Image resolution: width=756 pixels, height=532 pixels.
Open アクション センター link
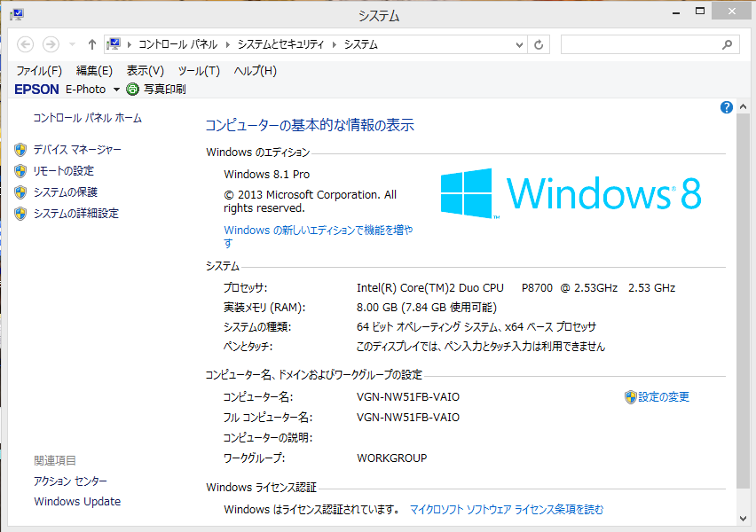tap(70, 481)
